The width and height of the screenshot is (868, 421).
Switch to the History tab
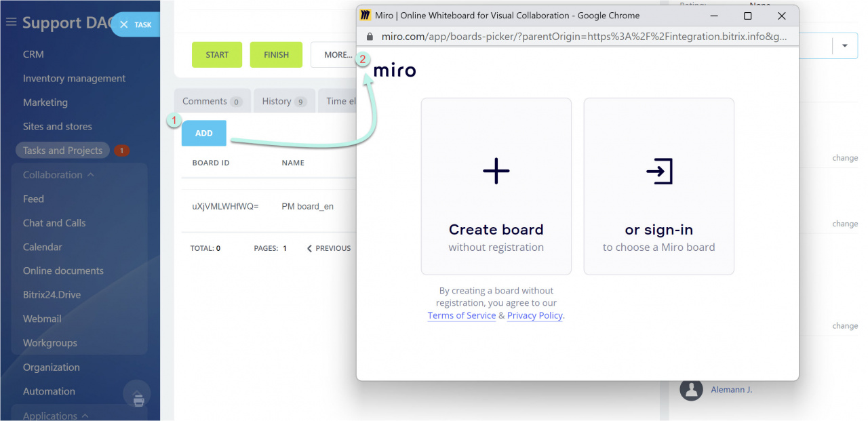tap(284, 101)
